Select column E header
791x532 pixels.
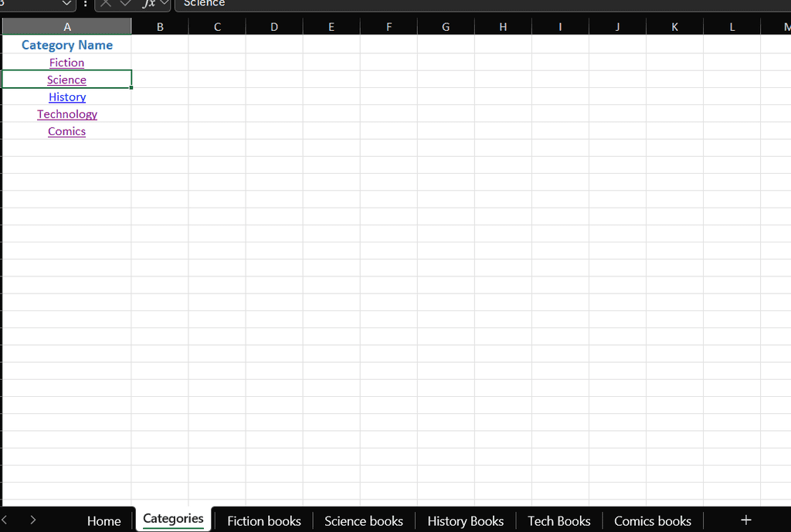(x=331, y=27)
